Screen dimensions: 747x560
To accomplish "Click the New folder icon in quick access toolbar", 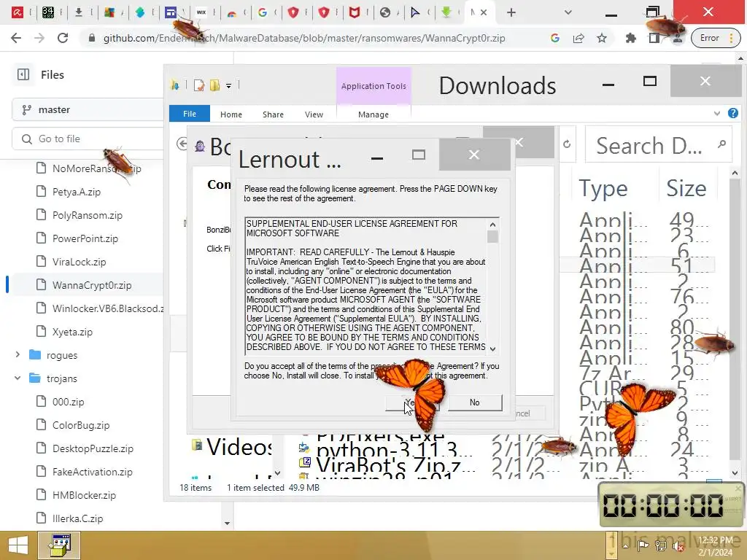I will point(215,85).
